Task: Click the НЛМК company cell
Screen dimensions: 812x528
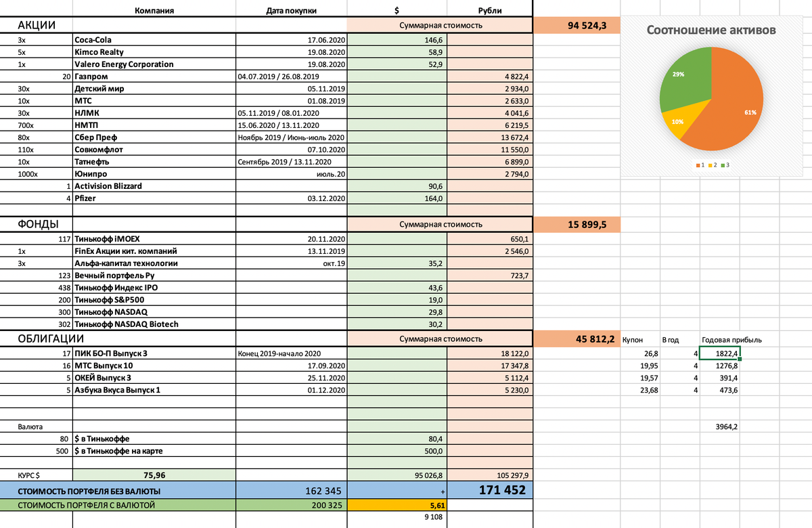Action: coord(154,113)
